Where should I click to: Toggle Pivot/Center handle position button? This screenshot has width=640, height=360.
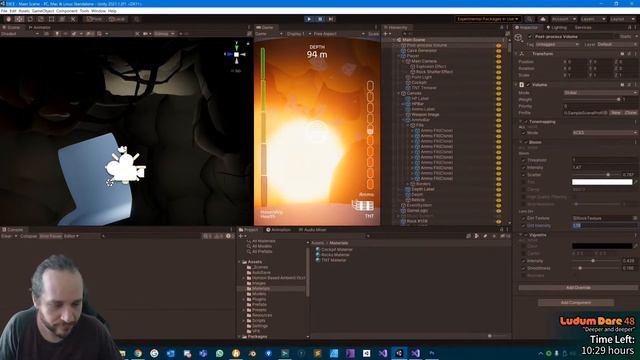coord(95,19)
